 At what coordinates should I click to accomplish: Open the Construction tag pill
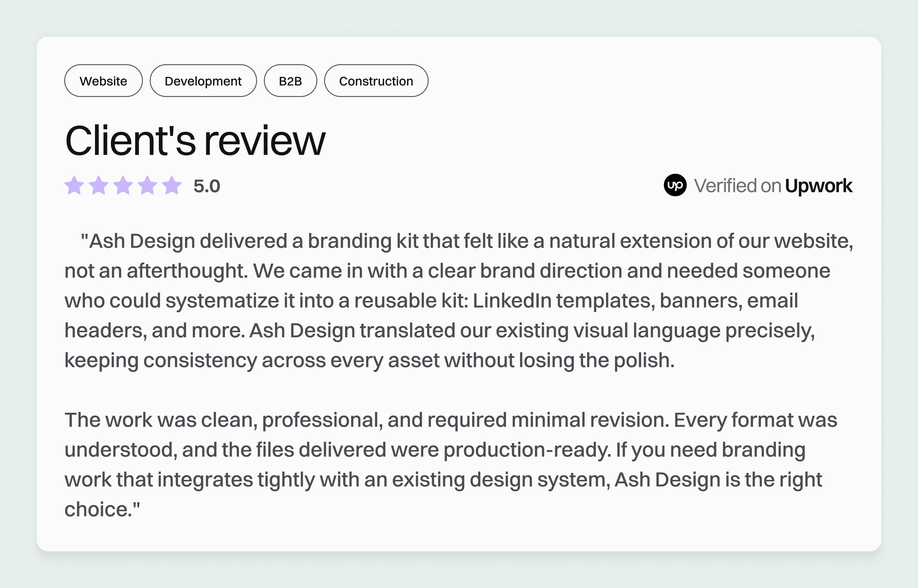pos(376,81)
